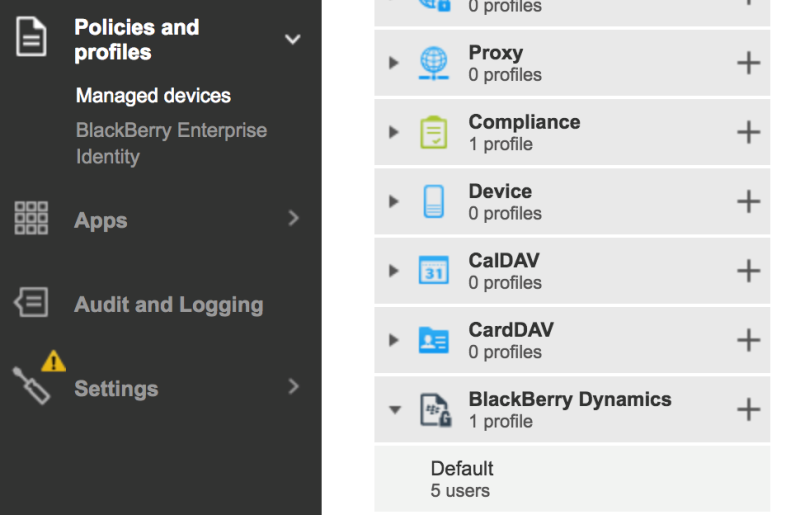Click the Compliance clipboard icon
800x515 pixels.
coord(434,132)
